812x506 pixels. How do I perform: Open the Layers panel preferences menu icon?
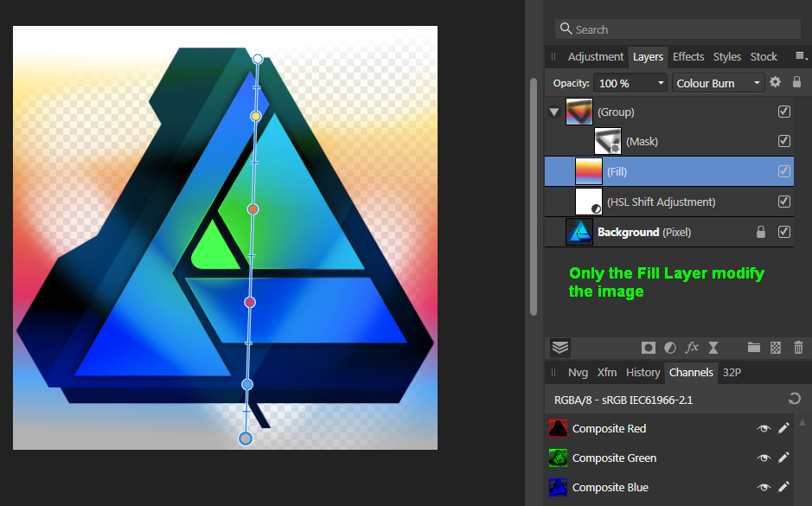[x=801, y=56]
